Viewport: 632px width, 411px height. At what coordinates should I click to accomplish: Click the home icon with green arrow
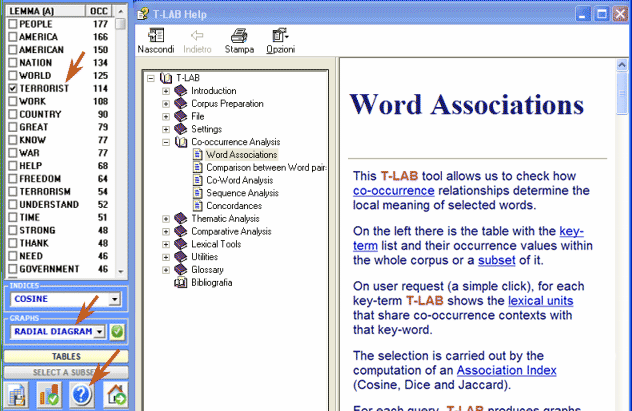tap(116, 394)
